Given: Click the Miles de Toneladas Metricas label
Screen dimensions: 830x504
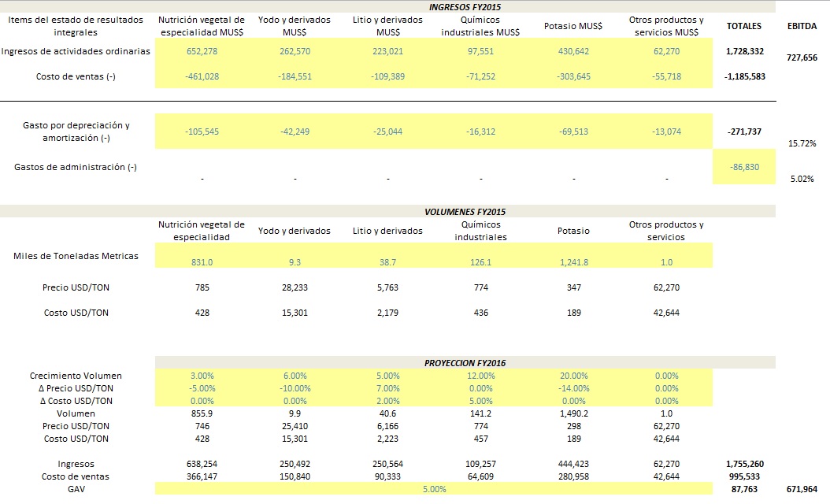Looking at the screenshot, I should click(76, 256).
